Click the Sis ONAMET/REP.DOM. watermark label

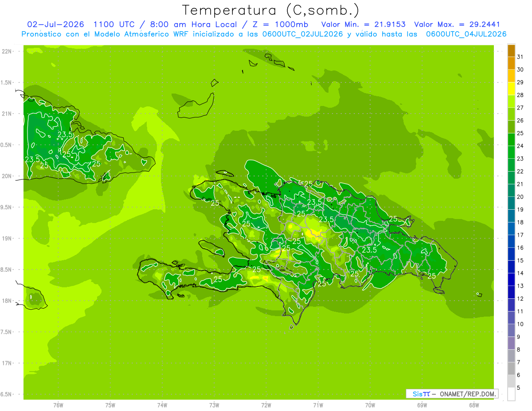(x=452, y=394)
